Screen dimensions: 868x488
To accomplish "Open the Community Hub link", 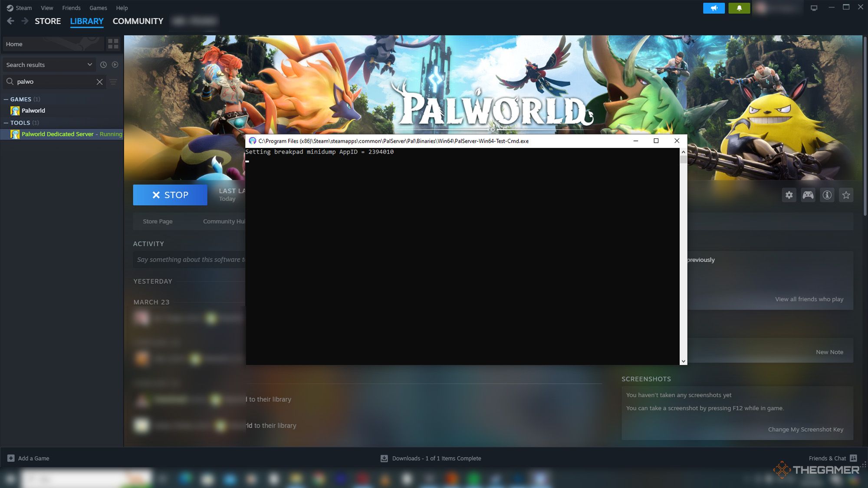I will point(224,221).
